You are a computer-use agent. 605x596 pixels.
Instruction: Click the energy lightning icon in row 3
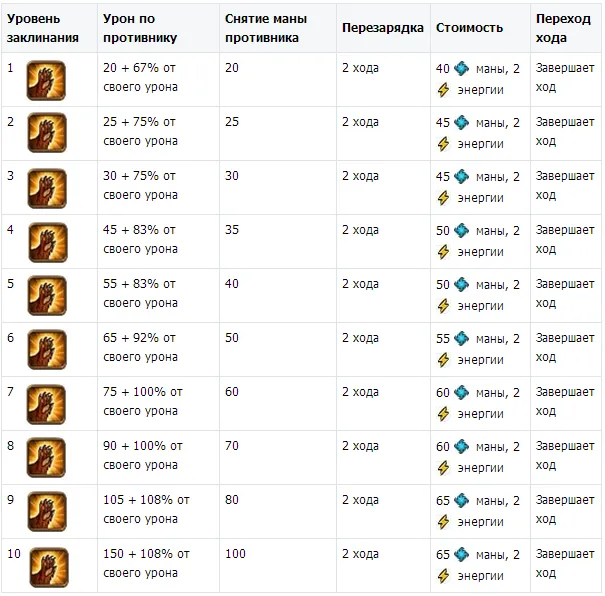(x=444, y=198)
